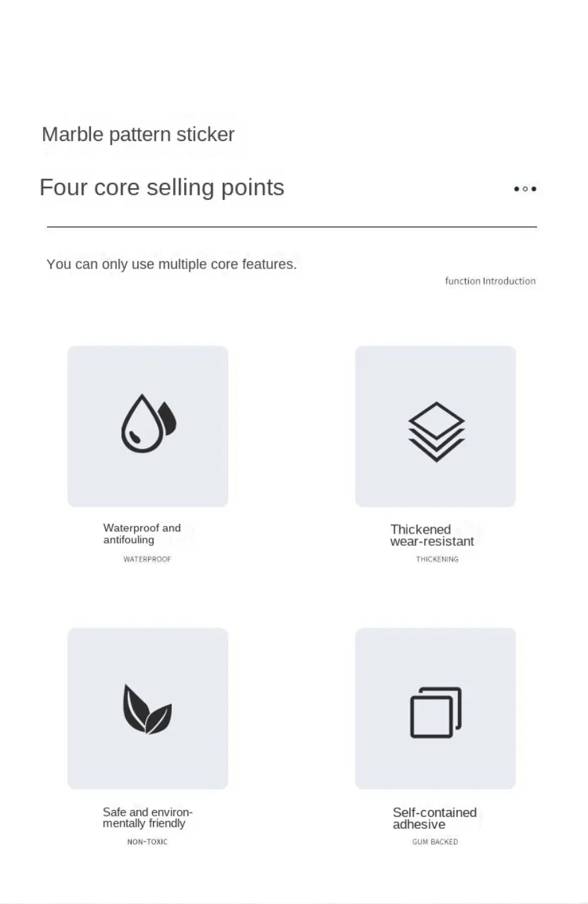Click the 'Marble pattern sticker' title
This screenshot has width=588, height=904.
[x=138, y=135]
